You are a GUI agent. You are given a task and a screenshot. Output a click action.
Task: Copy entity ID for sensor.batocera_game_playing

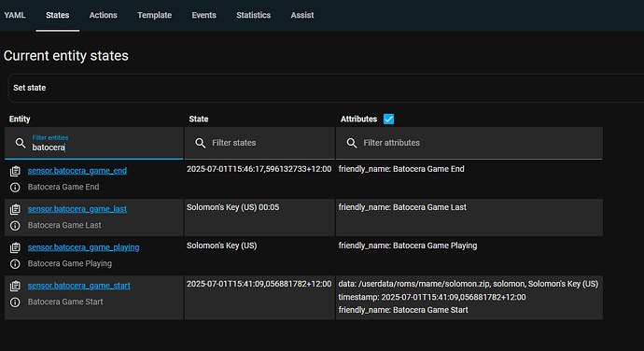pos(15,247)
